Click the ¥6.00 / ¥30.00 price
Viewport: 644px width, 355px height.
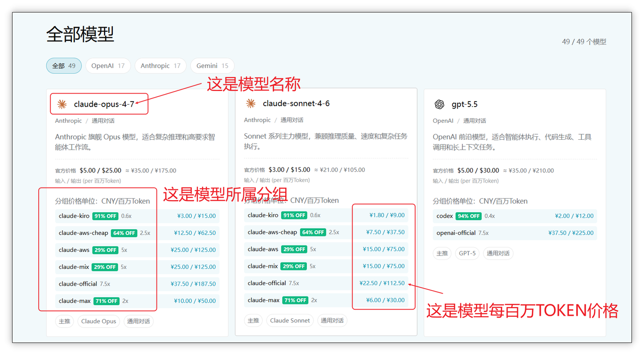point(385,300)
